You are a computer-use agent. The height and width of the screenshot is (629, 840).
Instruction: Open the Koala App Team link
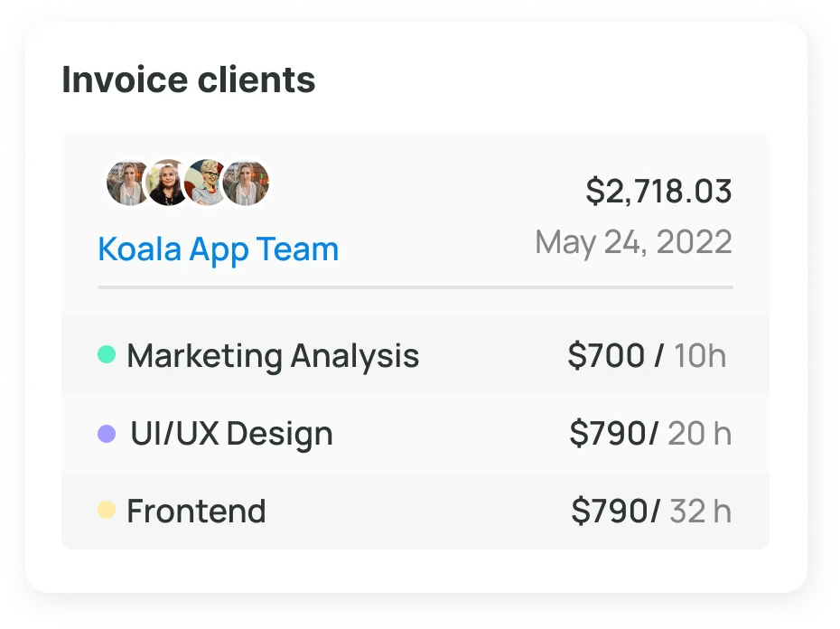(x=218, y=250)
